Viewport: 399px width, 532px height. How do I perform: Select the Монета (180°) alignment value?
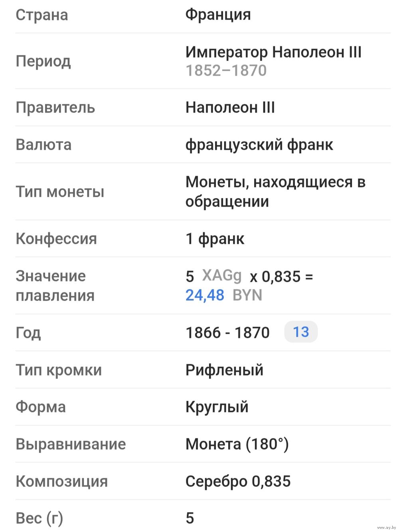pyautogui.click(x=237, y=444)
